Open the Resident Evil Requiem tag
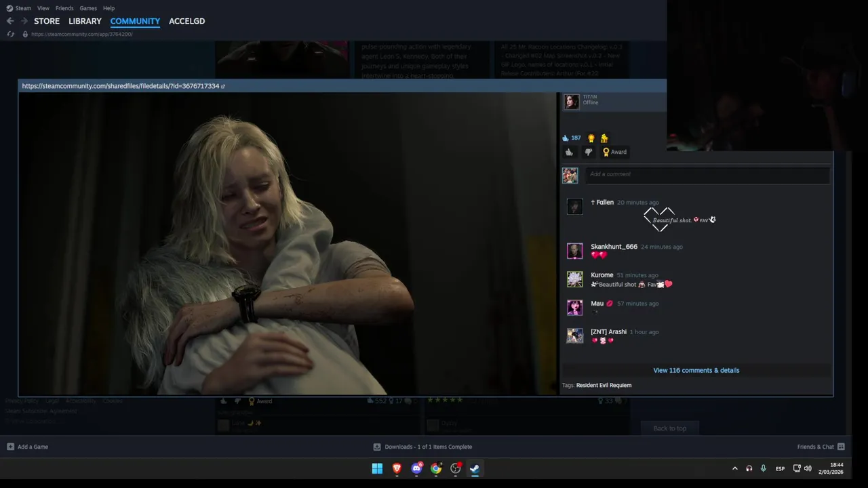Viewport: 868px width, 488px height. 604,385
